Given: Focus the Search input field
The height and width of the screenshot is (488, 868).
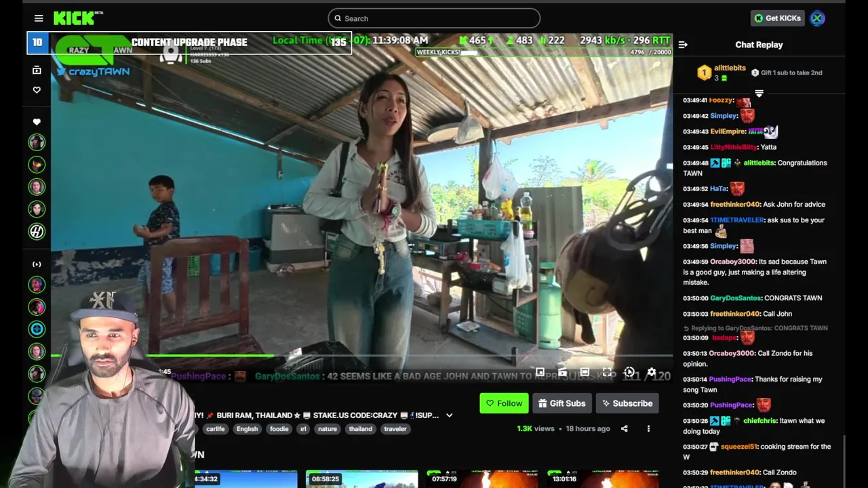Looking at the screenshot, I should tap(434, 18).
